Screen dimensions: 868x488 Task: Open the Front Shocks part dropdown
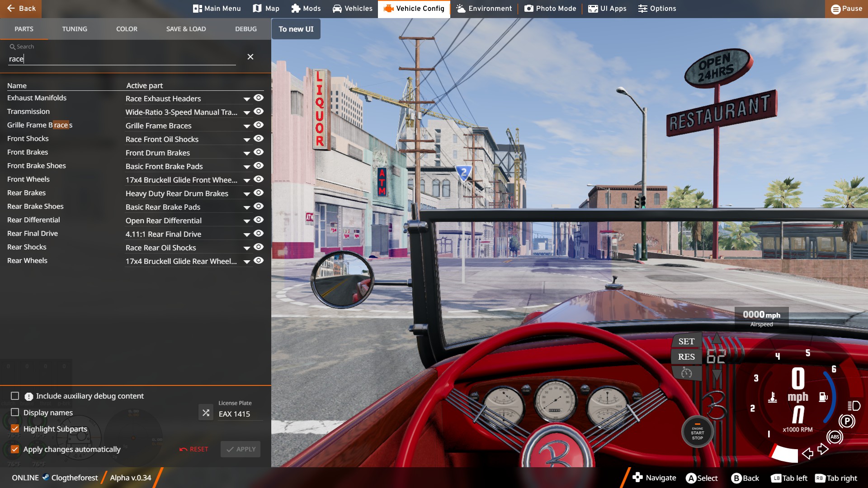247,140
